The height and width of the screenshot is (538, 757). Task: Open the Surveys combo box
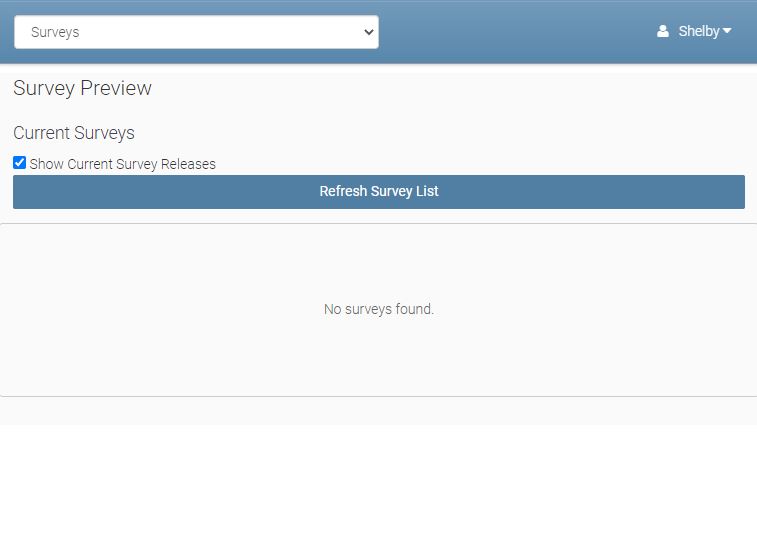coord(196,32)
